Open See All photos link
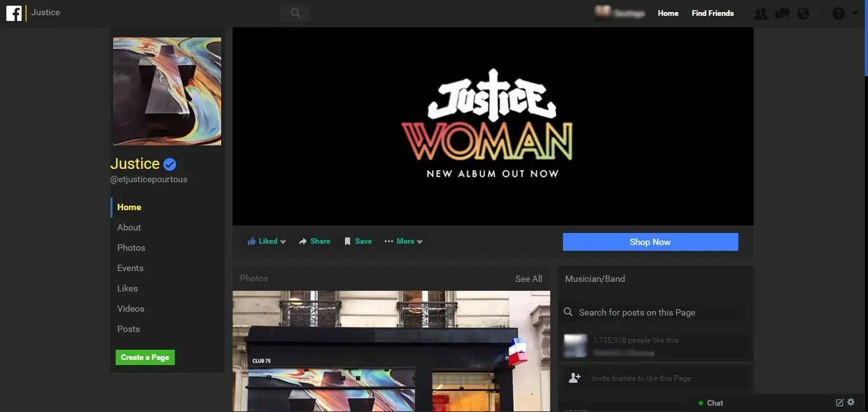Screen dimensions: 868x412 pyautogui.click(x=529, y=279)
